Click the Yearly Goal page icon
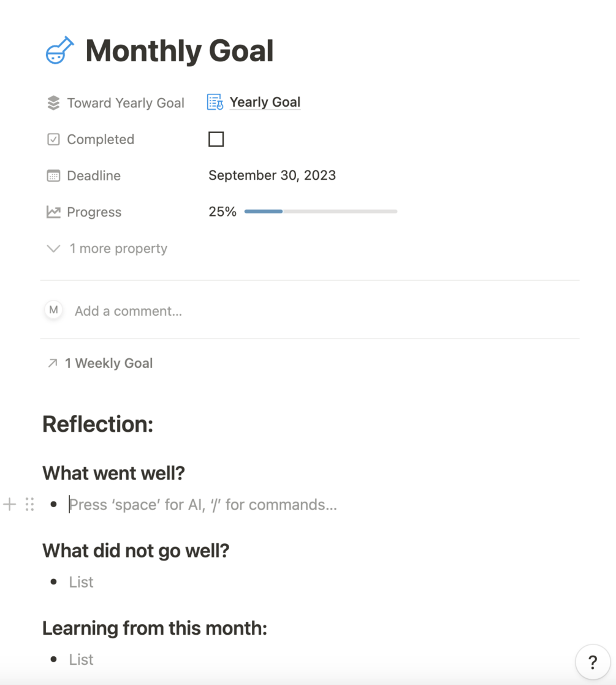Screen dimensions: 616x685 point(215,102)
